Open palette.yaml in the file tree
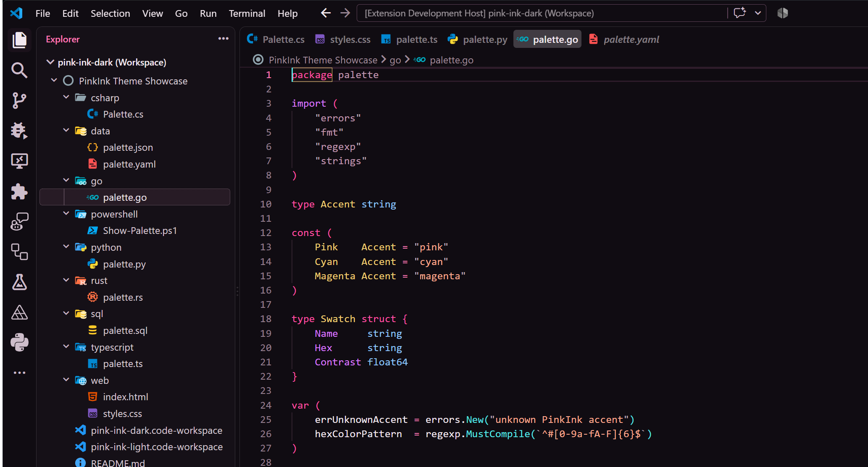The image size is (868, 467). [135, 164]
